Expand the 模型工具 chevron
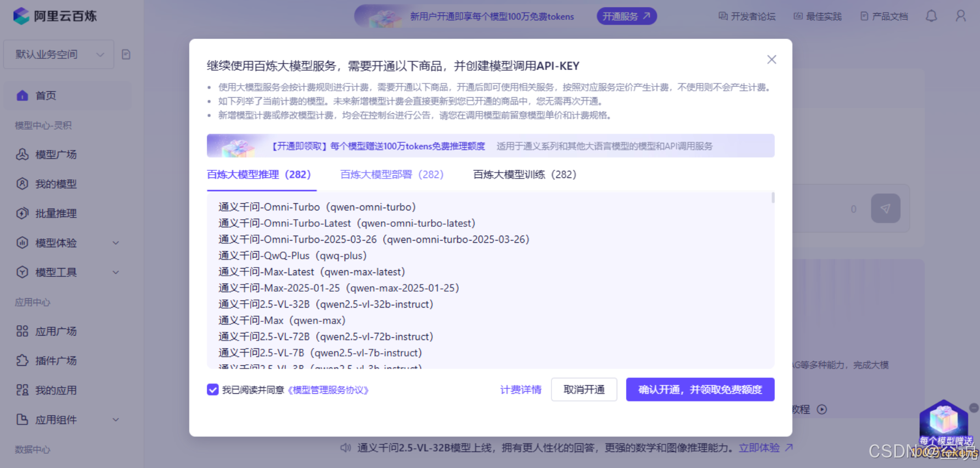 point(116,272)
